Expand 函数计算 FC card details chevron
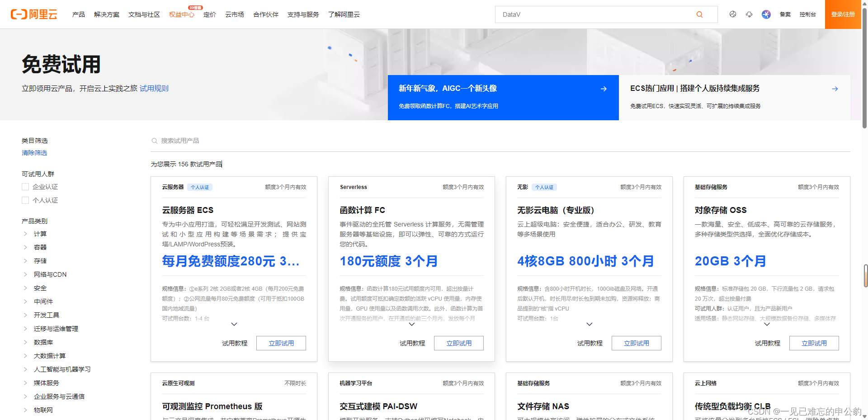 click(412, 324)
